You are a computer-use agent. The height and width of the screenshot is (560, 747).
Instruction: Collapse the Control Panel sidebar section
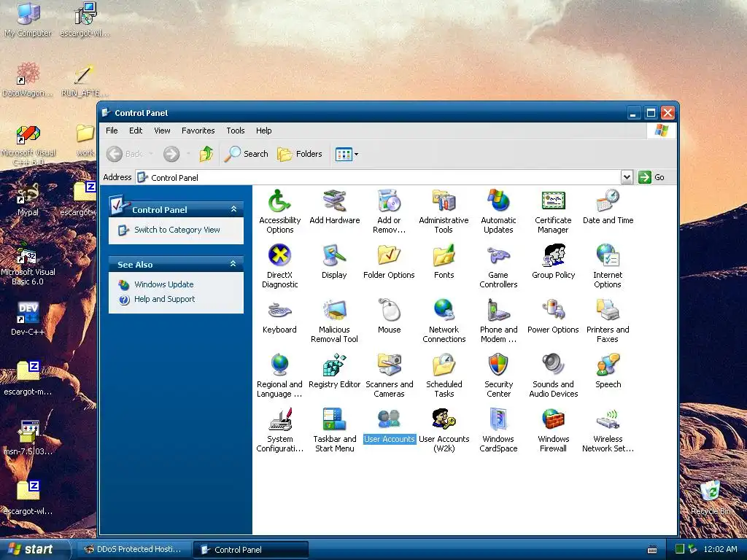233,209
